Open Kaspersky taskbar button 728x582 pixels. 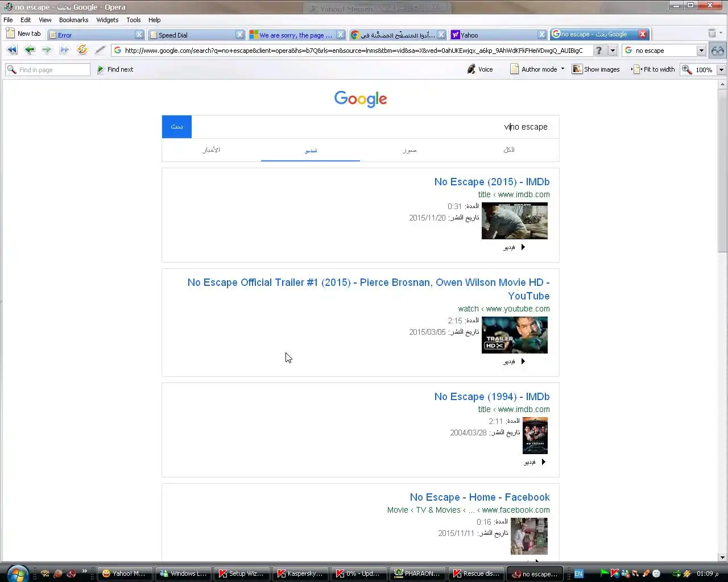300,573
